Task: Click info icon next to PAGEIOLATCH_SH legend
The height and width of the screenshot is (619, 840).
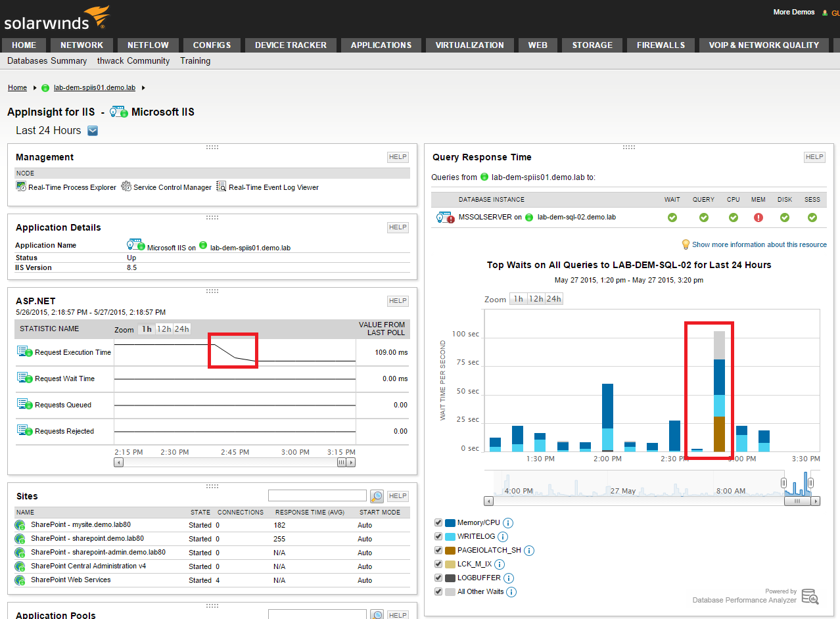Action: coord(529,551)
